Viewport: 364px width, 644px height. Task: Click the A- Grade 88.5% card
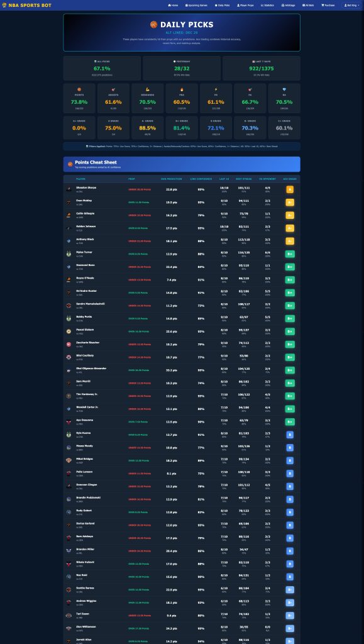click(147, 128)
